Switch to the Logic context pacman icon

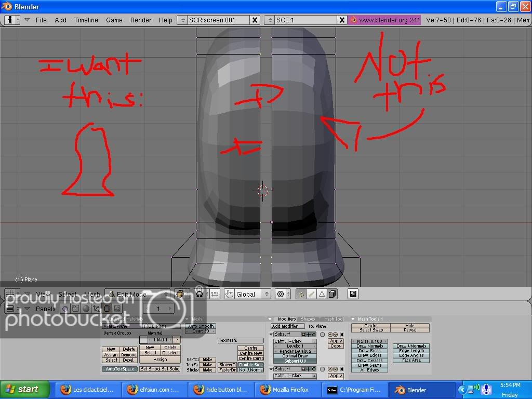(65, 309)
